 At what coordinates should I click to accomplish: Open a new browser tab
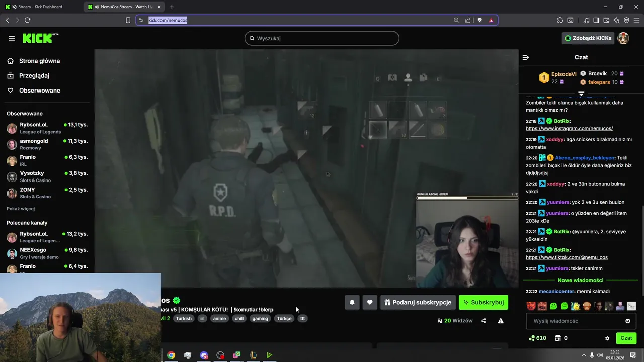coord(172,7)
